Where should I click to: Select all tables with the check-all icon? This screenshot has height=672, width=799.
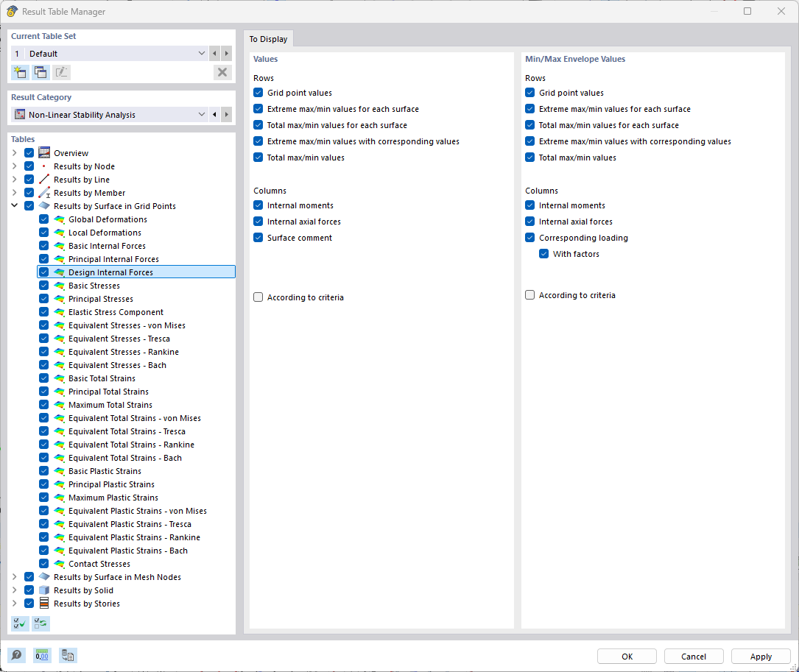[x=19, y=623]
